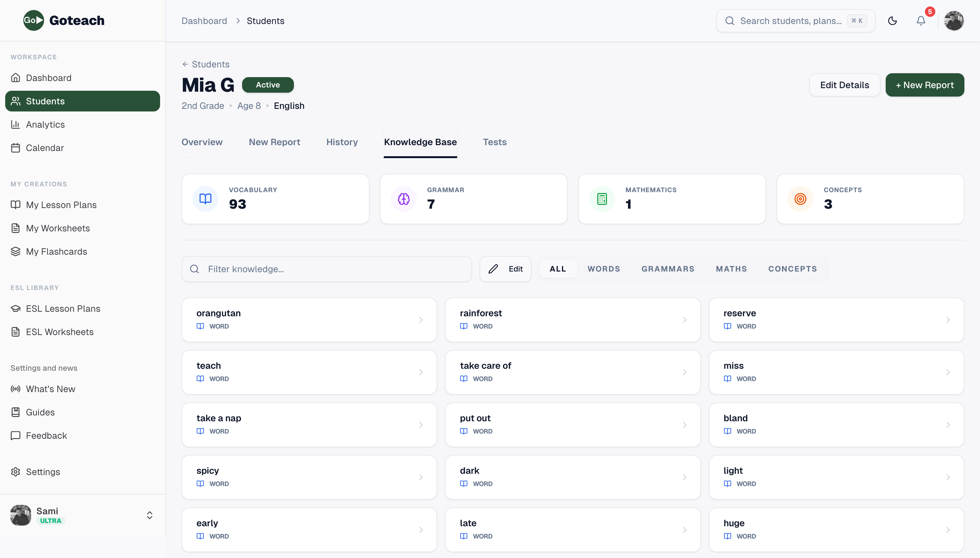Select the GRAMMARS filter
The height and width of the screenshot is (558, 980).
pyautogui.click(x=668, y=269)
